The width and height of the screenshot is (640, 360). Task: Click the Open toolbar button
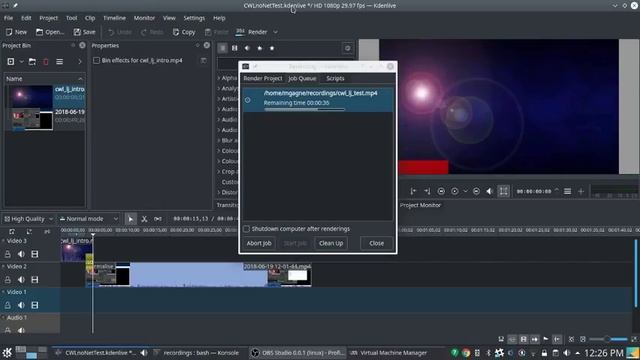click(50, 32)
